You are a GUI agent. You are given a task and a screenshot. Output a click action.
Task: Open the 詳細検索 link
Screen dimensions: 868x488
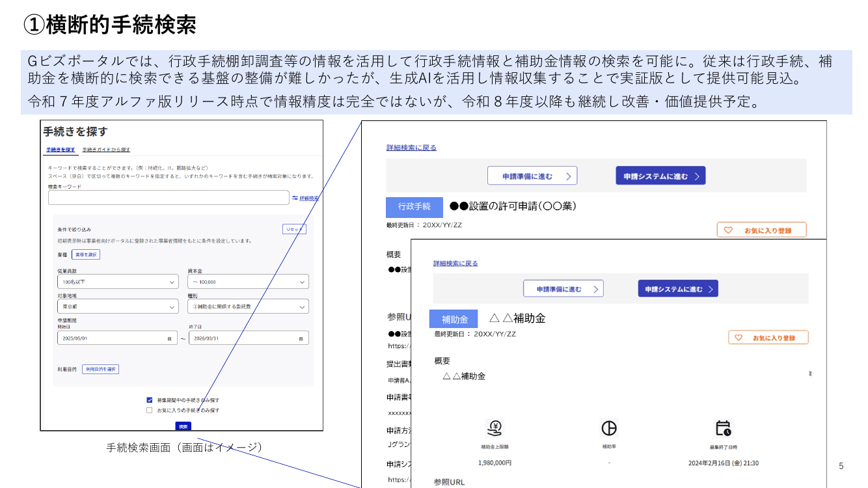click(x=309, y=198)
